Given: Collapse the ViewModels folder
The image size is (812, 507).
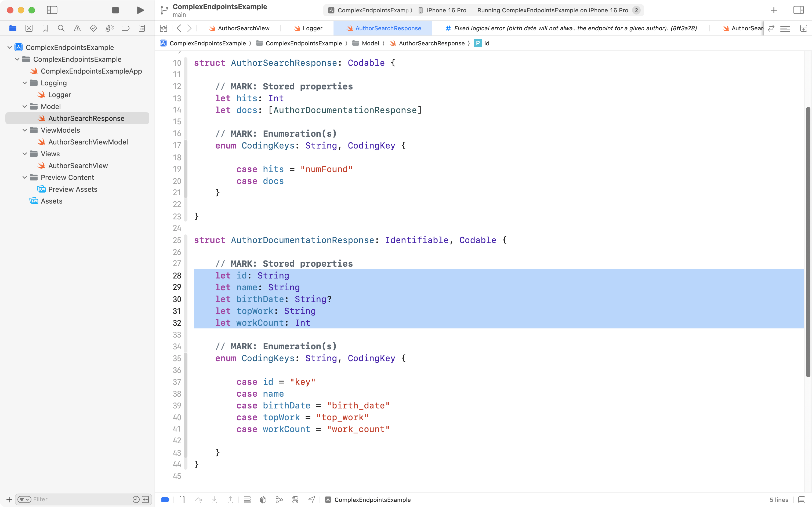Looking at the screenshot, I should click(25, 130).
